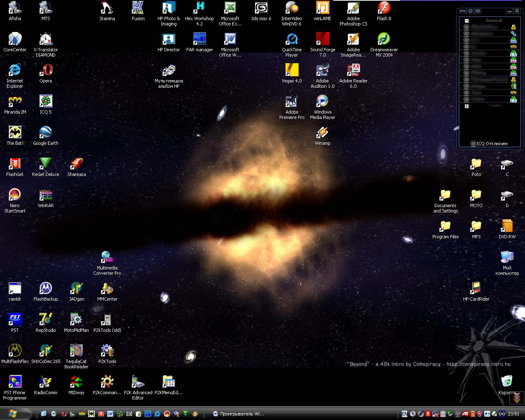Screen dimensions: 525x420
Task: Open the 3ds max 6 shortcut
Action: click(261, 11)
